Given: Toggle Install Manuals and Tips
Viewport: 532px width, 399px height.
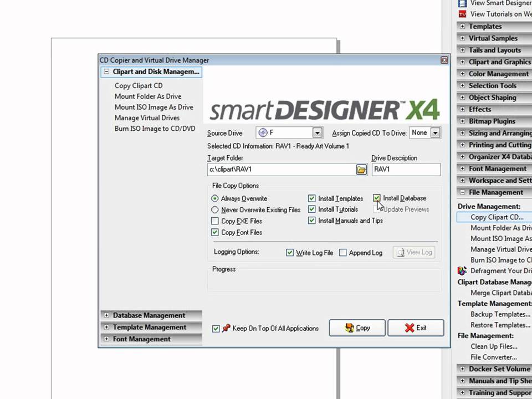Looking at the screenshot, I should (x=312, y=221).
